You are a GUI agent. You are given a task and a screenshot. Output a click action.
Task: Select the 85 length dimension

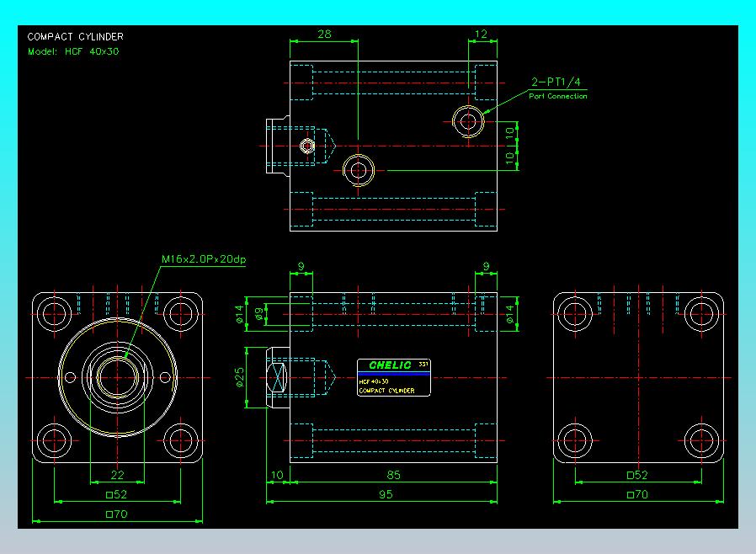[393, 475]
